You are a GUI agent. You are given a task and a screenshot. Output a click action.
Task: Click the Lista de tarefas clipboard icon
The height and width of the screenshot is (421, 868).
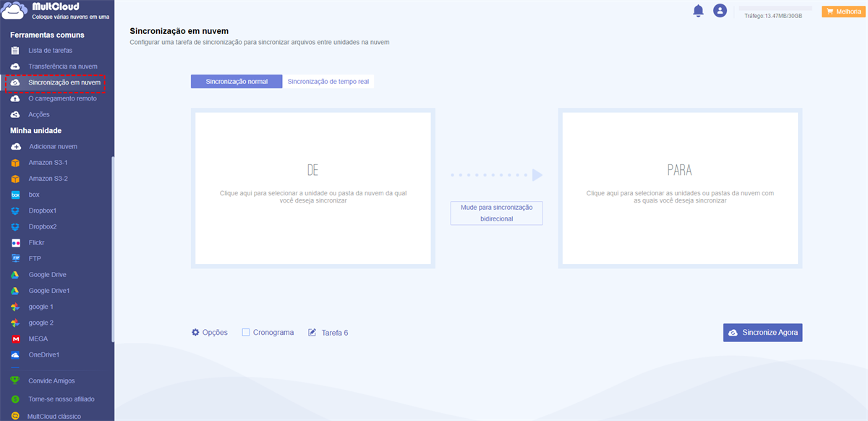(15, 51)
